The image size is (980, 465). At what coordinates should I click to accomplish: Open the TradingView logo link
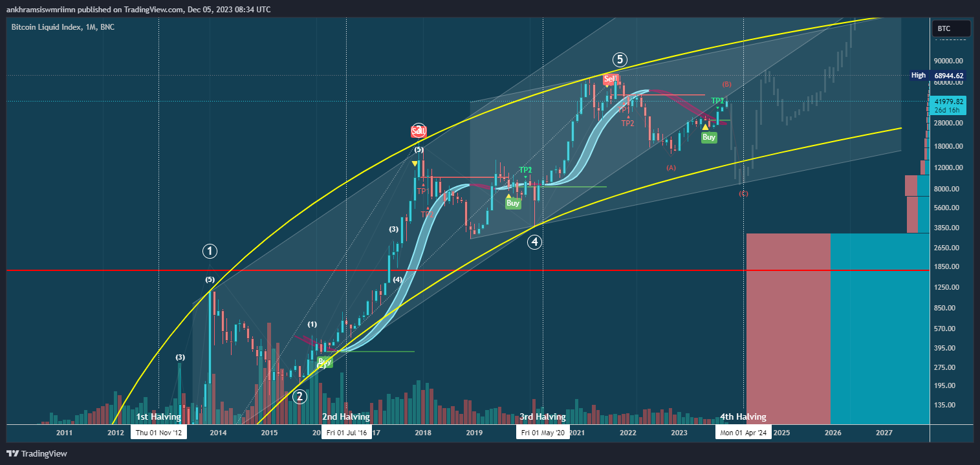coord(36,454)
